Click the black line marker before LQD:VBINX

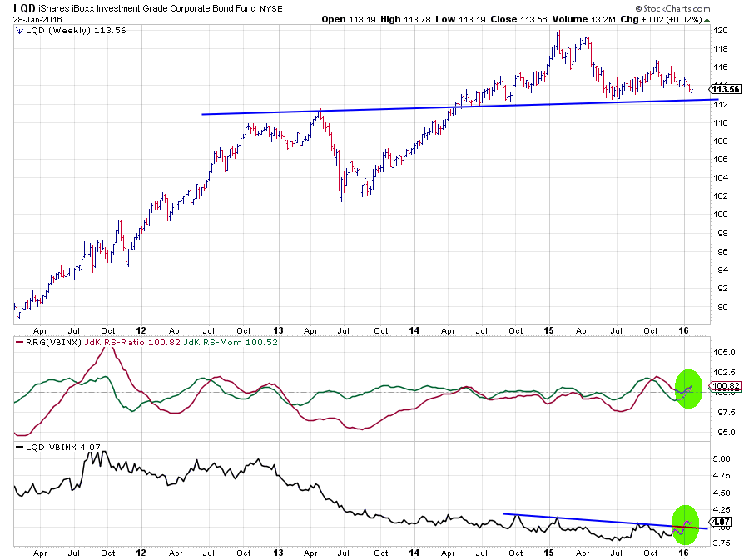19,448
